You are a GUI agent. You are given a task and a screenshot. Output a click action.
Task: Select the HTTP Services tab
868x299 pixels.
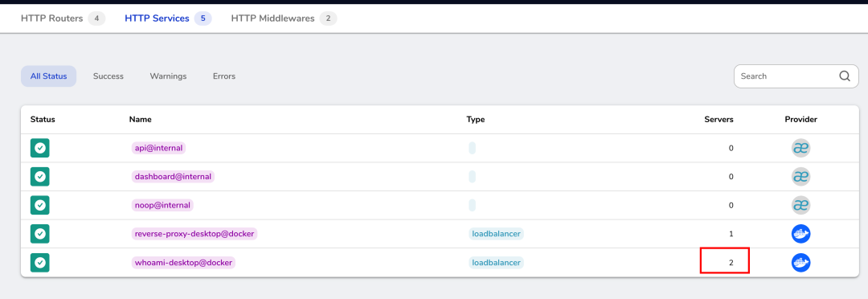(168, 18)
